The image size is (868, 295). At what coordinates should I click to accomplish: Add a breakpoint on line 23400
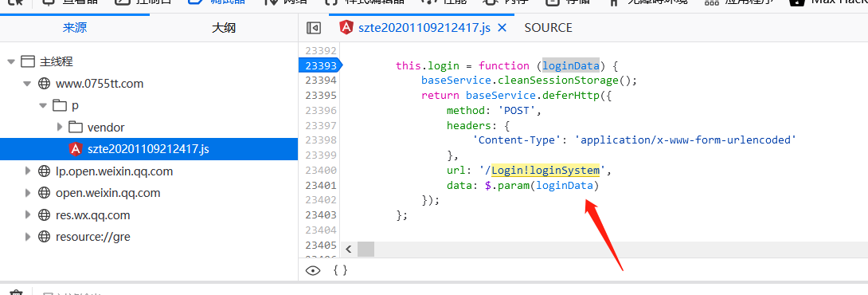pyautogui.click(x=320, y=170)
